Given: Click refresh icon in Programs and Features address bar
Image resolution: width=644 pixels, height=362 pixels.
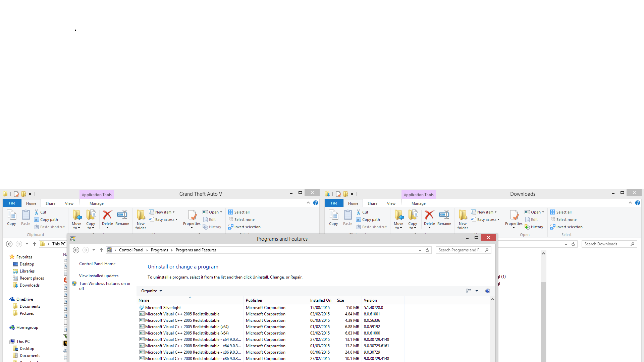Looking at the screenshot, I should (x=427, y=250).
